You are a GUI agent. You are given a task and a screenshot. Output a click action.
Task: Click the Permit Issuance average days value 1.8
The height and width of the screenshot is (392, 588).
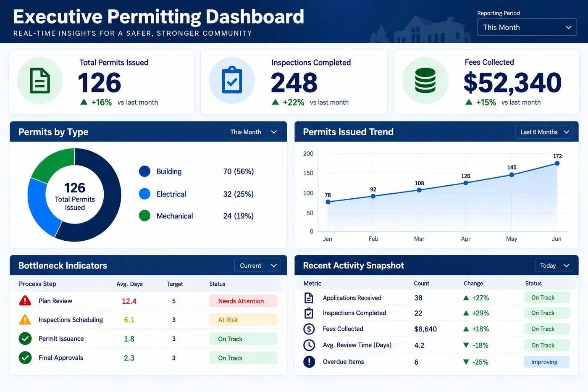[x=129, y=339]
